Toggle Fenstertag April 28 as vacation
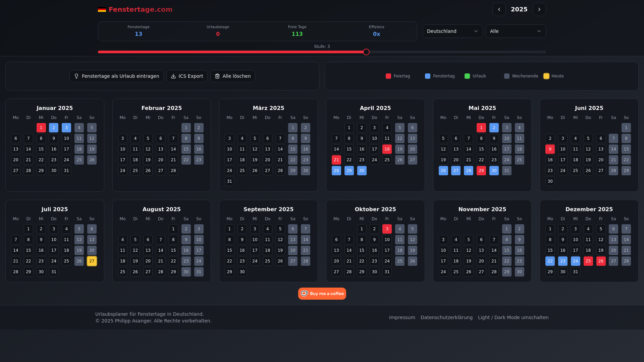 tap(336, 171)
